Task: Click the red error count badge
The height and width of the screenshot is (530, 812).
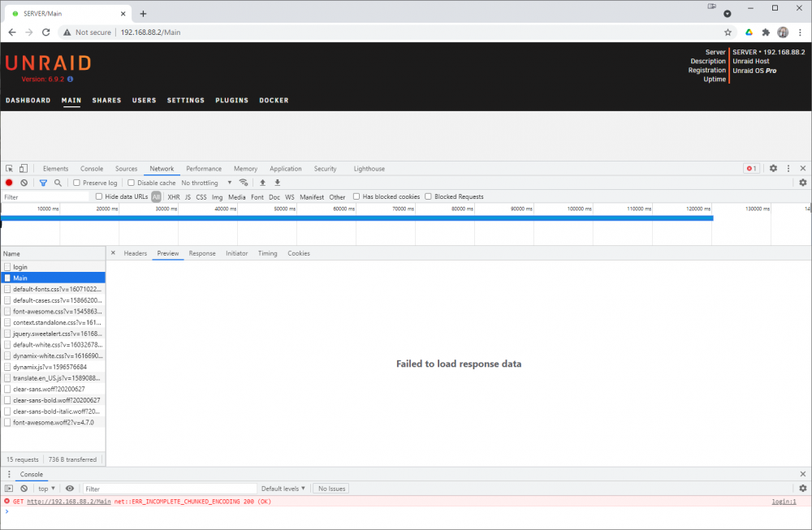Action: [751, 168]
